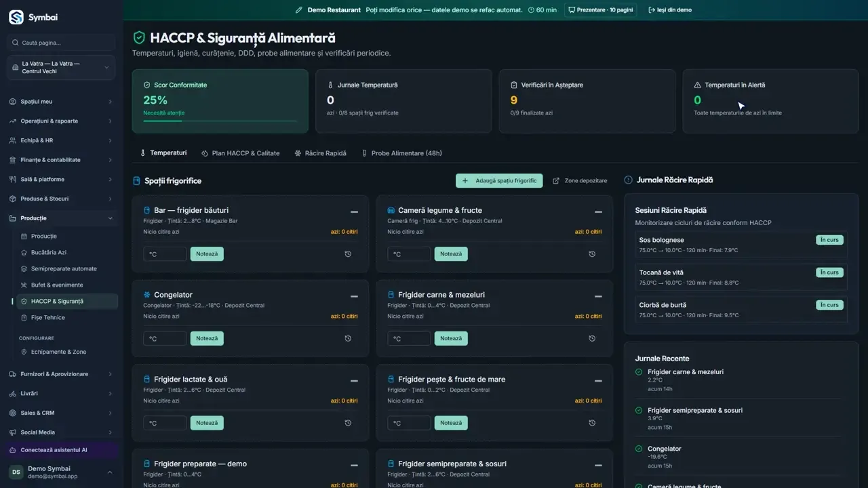This screenshot has height=488, width=868.
Task: Switch to the Temperaturi tab
Action: click(x=163, y=153)
